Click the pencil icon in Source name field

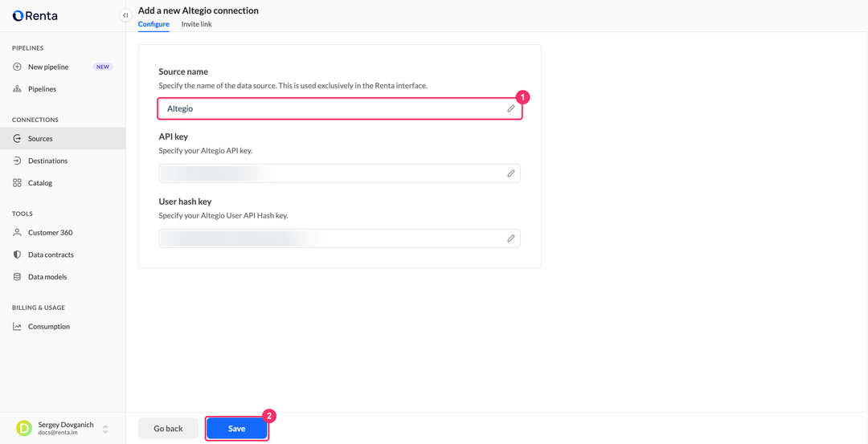tap(511, 108)
